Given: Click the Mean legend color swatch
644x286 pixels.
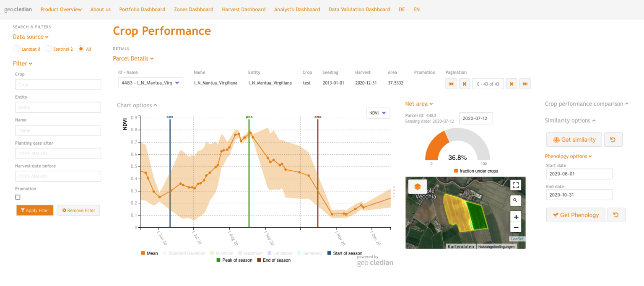Looking at the screenshot, I should (143, 253).
